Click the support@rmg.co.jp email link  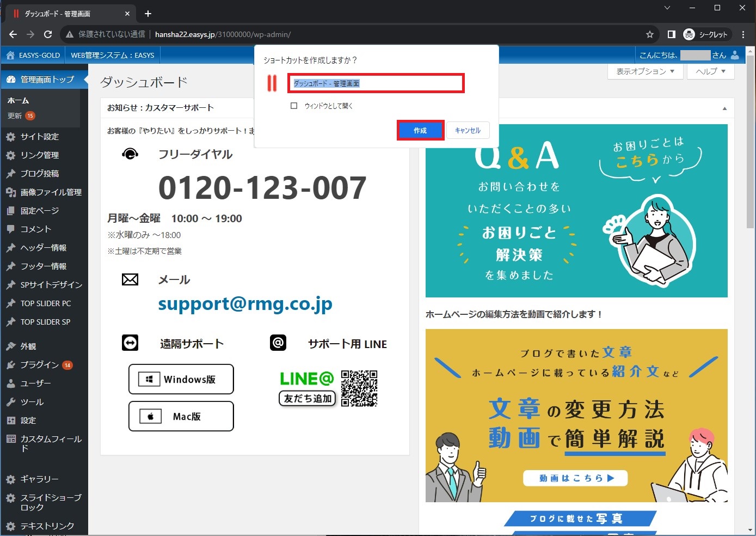pyautogui.click(x=245, y=304)
